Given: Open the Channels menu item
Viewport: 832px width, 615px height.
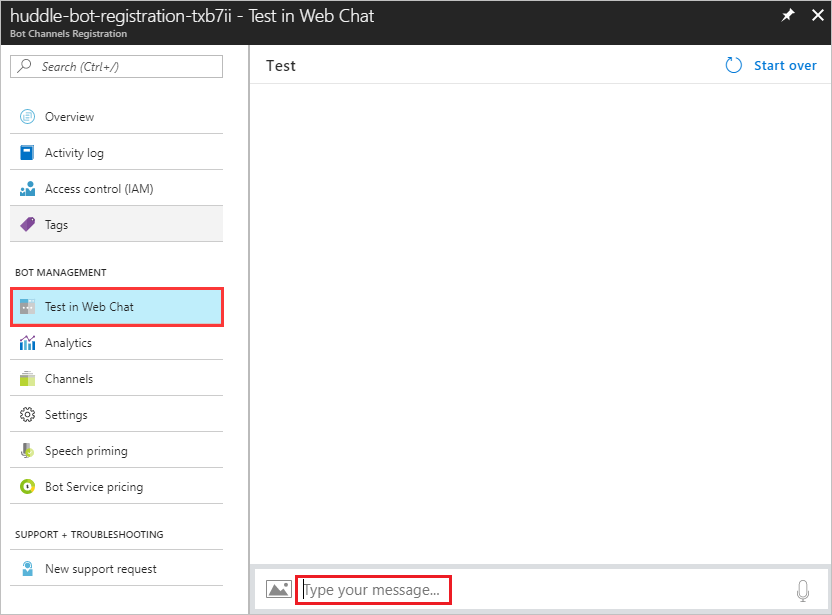Looking at the screenshot, I should point(116,378).
